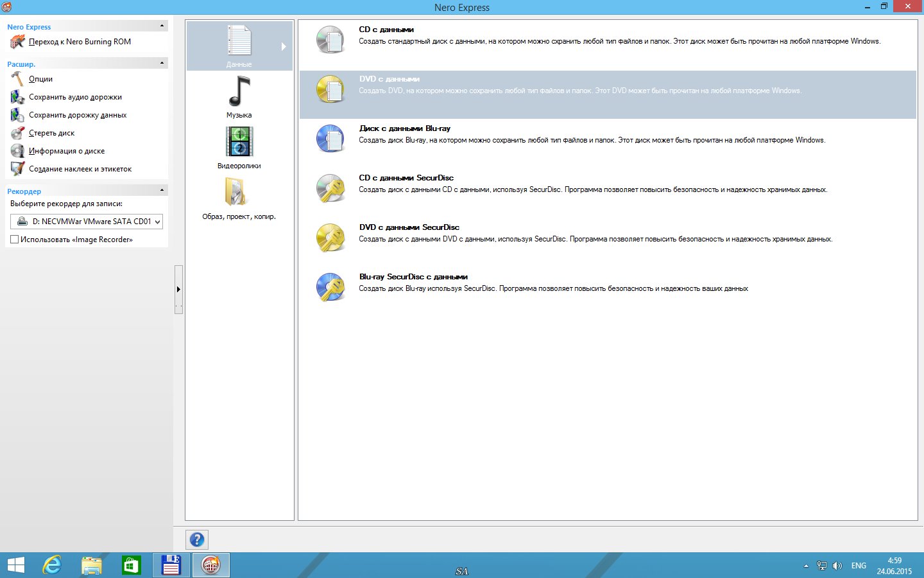This screenshot has height=578, width=924.
Task: Show hidden tray icons arrow
Action: tap(806, 566)
